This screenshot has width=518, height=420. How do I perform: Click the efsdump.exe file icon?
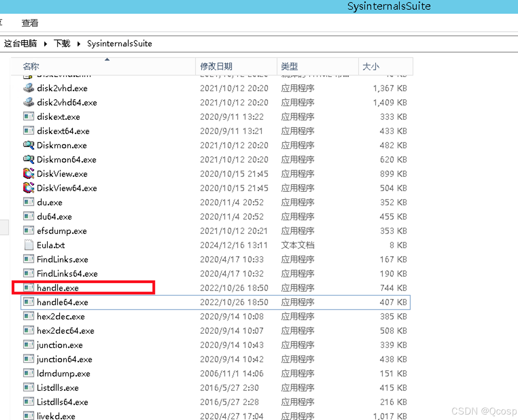29,231
